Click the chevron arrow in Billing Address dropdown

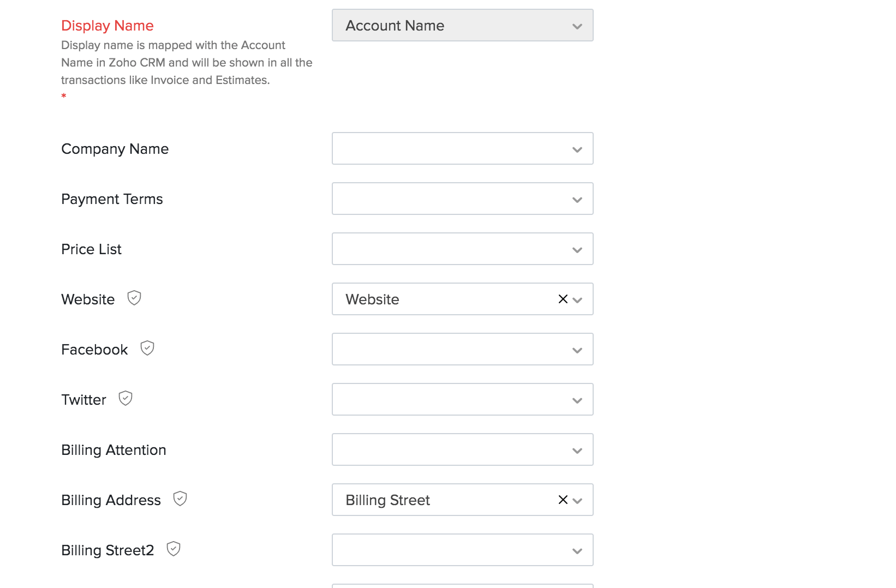(x=578, y=501)
